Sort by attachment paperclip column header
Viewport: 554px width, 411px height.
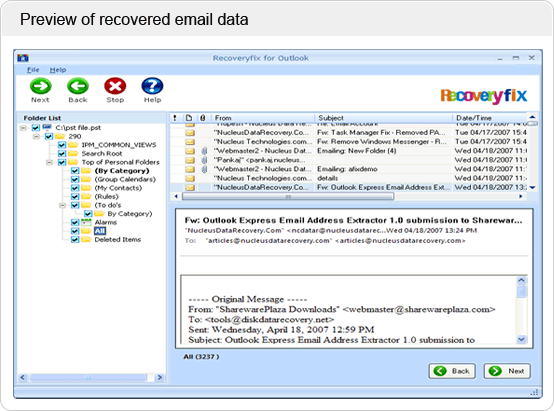pyautogui.click(x=202, y=118)
